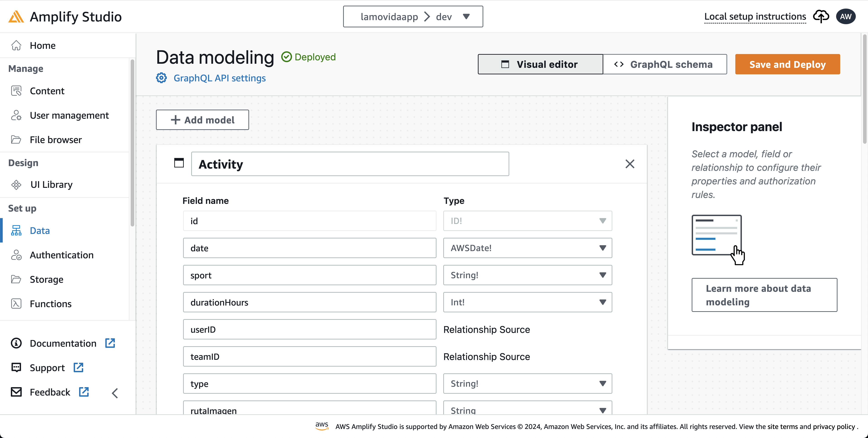Switch to Visual editor view
Screen dimensions: 868x438
(x=540, y=64)
